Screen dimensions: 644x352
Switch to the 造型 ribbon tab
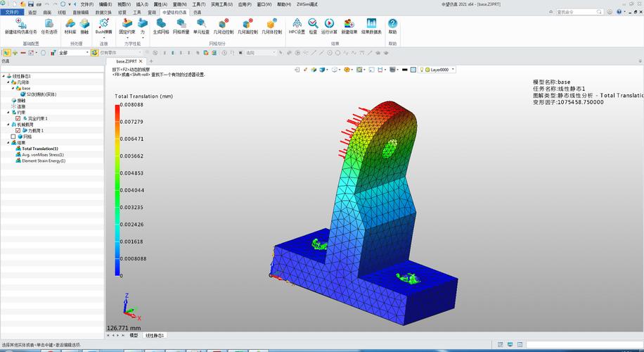pyautogui.click(x=32, y=13)
